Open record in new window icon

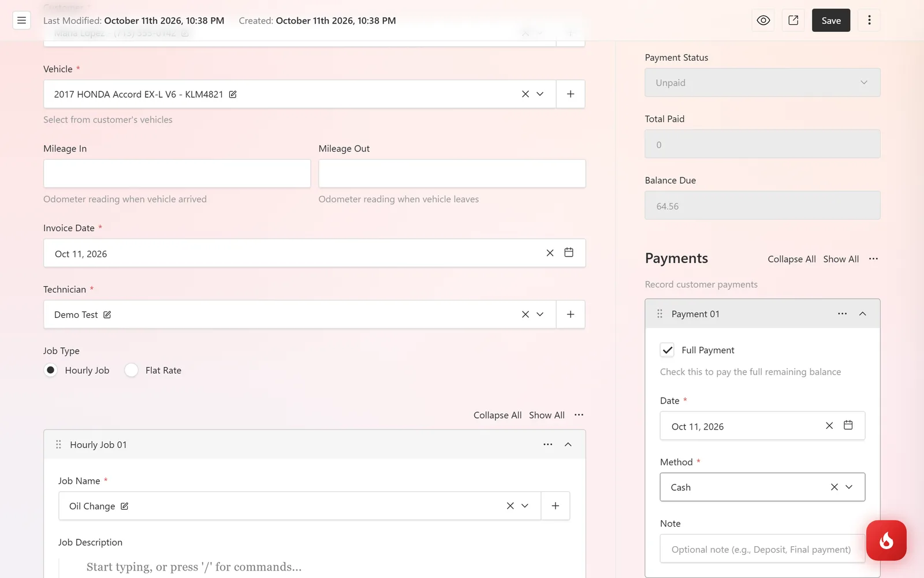pos(793,20)
